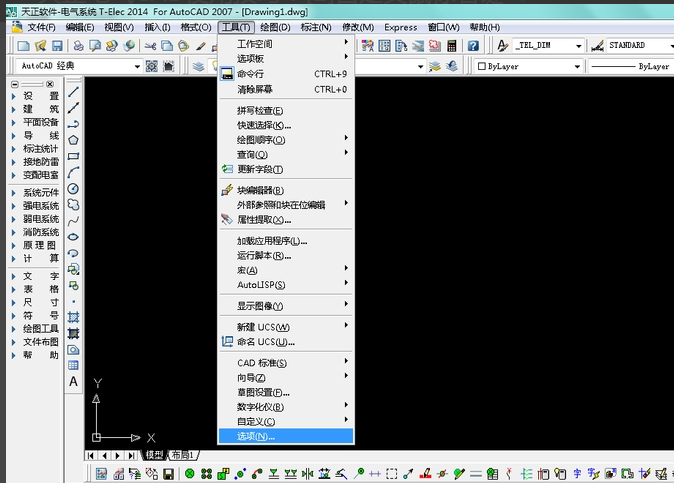The image size is (674, 483).
Task: Choose 草图设置(F)... menu entry
Action: tap(286, 392)
